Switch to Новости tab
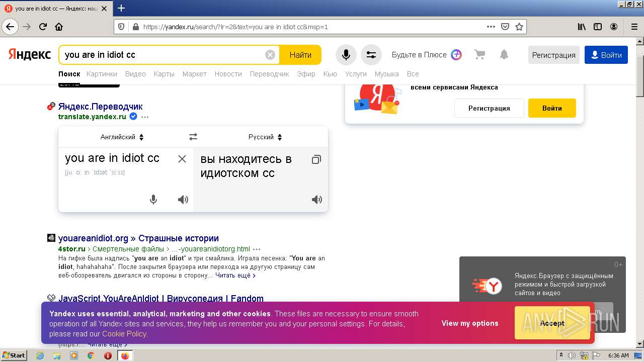 point(228,74)
